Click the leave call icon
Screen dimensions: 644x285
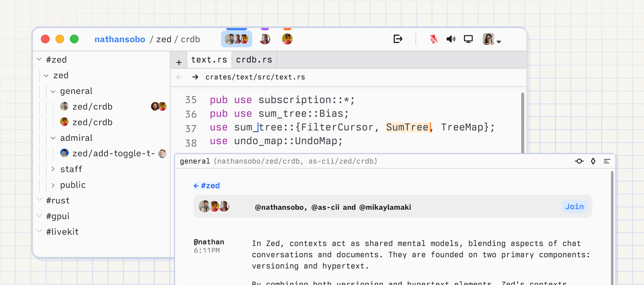pyautogui.click(x=398, y=39)
